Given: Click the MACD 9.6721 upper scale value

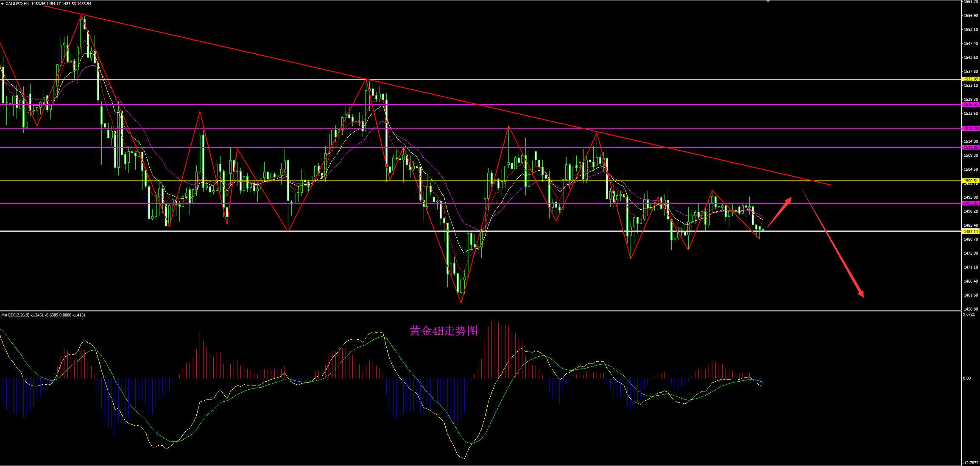Looking at the screenshot, I should (x=969, y=314).
